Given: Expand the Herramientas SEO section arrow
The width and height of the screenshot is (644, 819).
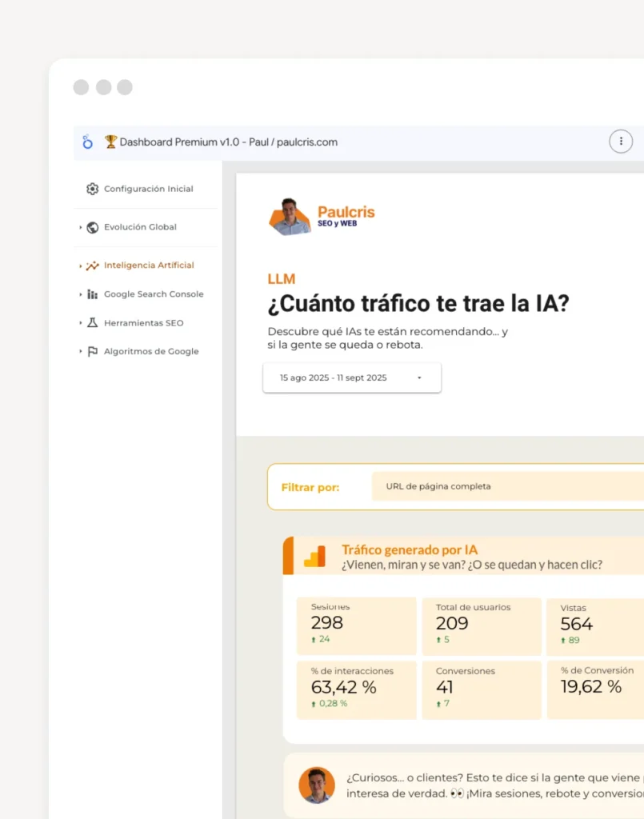Looking at the screenshot, I should click(81, 323).
